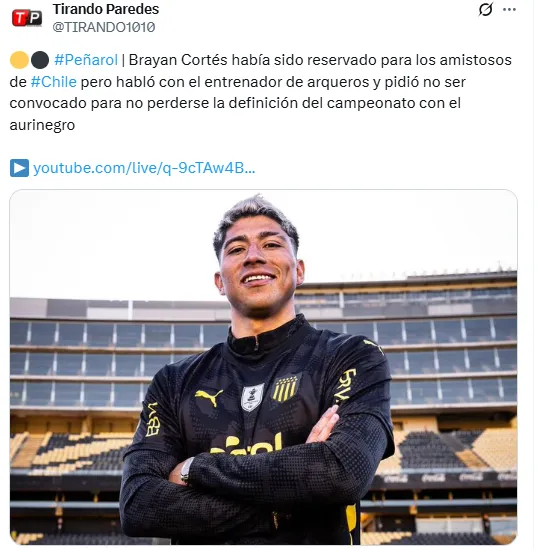The image size is (537, 549).
Task: Click the blue play button emoji
Action: click(19, 169)
